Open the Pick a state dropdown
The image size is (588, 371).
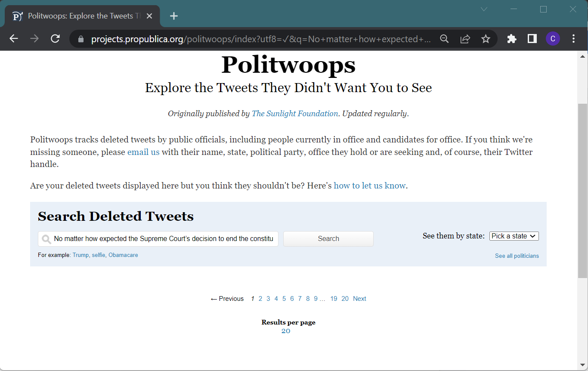tap(514, 236)
